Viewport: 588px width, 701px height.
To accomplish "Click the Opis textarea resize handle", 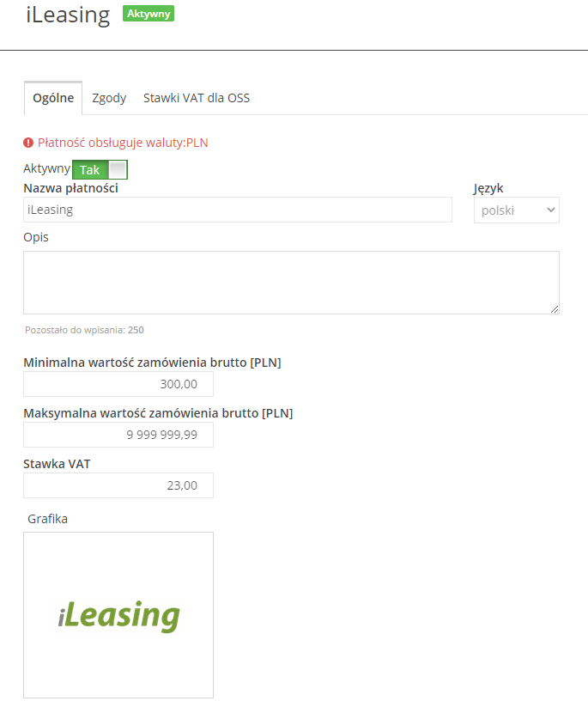I will (x=555, y=309).
